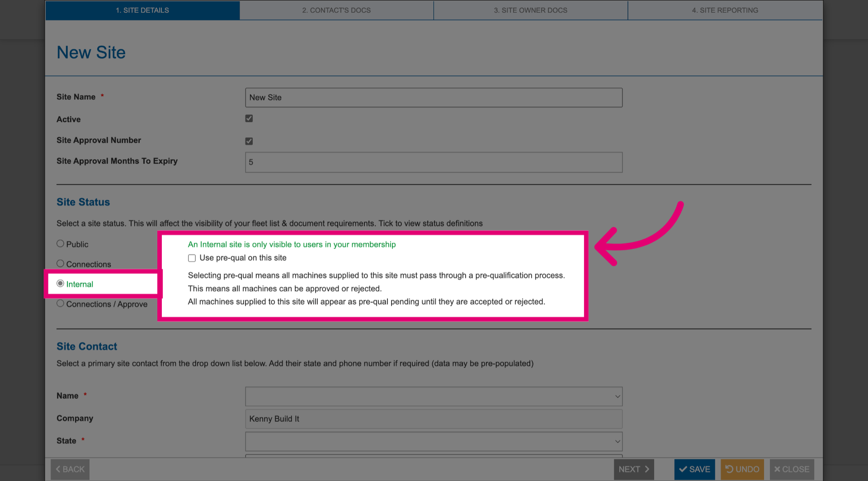The image size is (868, 481).
Task: Click the Site Name input field
Action: [x=434, y=98]
